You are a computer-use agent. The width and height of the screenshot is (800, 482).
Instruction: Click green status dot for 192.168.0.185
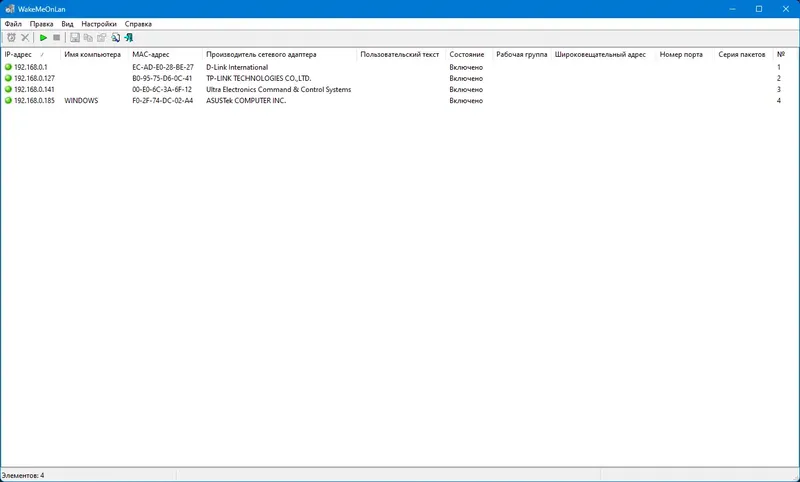[x=8, y=100]
